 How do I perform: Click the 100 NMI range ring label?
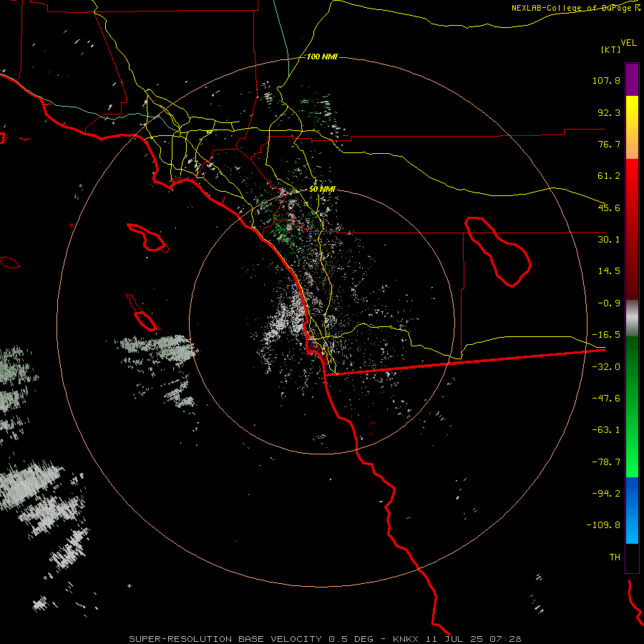[x=322, y=57]
